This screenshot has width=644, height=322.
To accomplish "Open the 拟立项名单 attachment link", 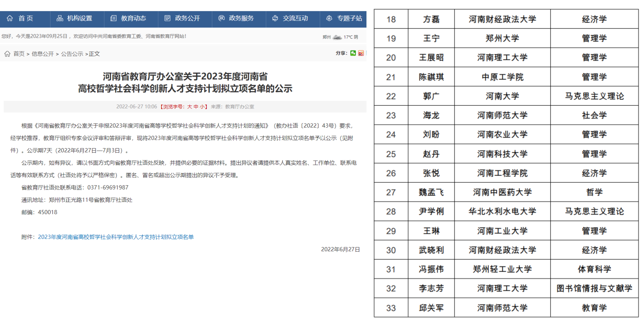I will (x=116, y=237).
